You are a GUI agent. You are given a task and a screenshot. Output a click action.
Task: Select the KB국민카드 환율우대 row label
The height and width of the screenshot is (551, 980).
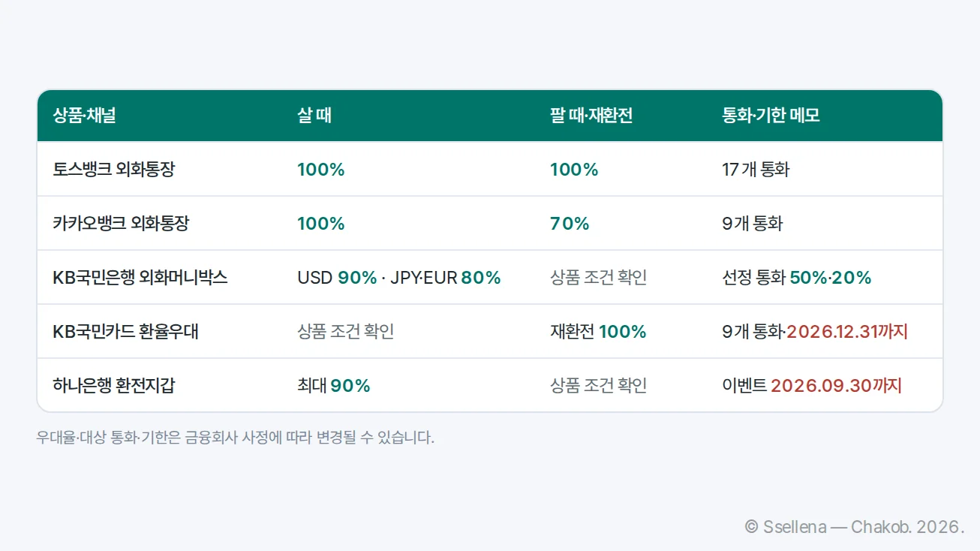(x=125, y=332)
